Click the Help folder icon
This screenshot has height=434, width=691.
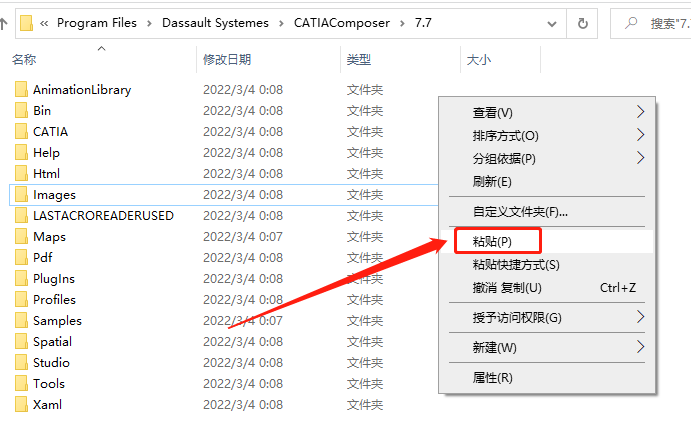(x=21, y=152)
